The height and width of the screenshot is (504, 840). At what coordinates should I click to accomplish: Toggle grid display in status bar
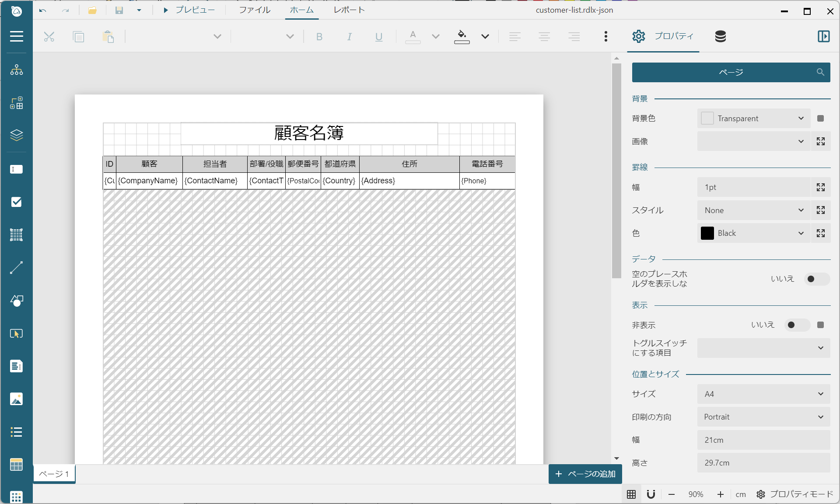click(x=631, y=494)
